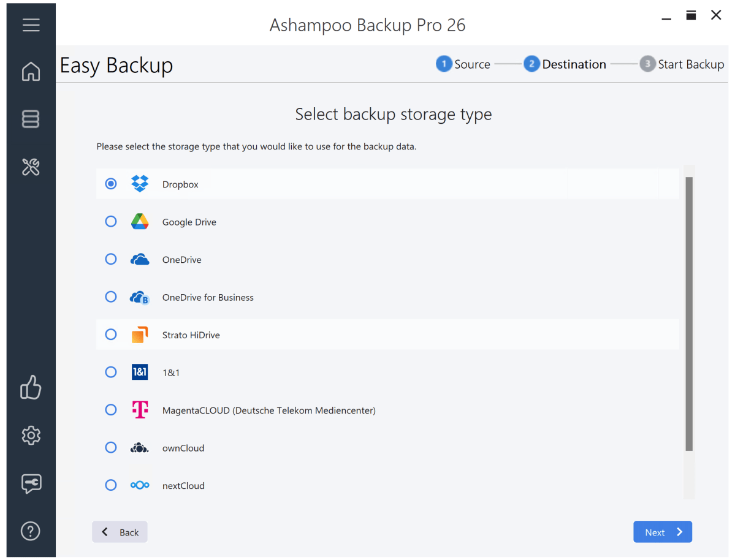Select Strato HiDrive storage option
Image resolution: width=735 pixels, height=560 pixels.
[x=111, y=334]
